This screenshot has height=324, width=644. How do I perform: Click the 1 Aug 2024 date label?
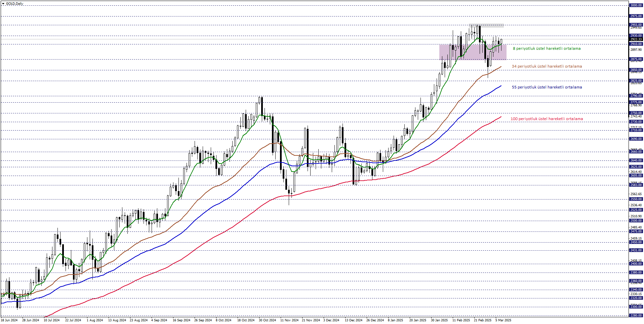pyautogui.click(x=95, y=320)
